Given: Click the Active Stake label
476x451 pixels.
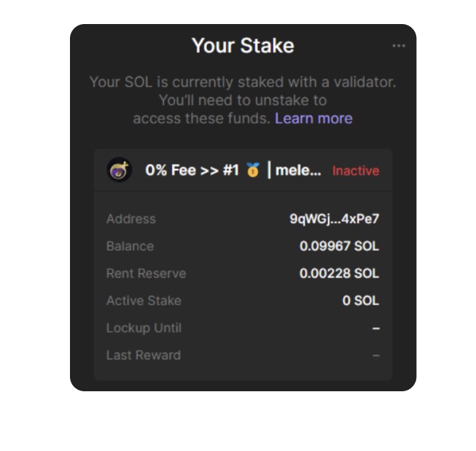Looking at the screenshot, I should point(144,301).
